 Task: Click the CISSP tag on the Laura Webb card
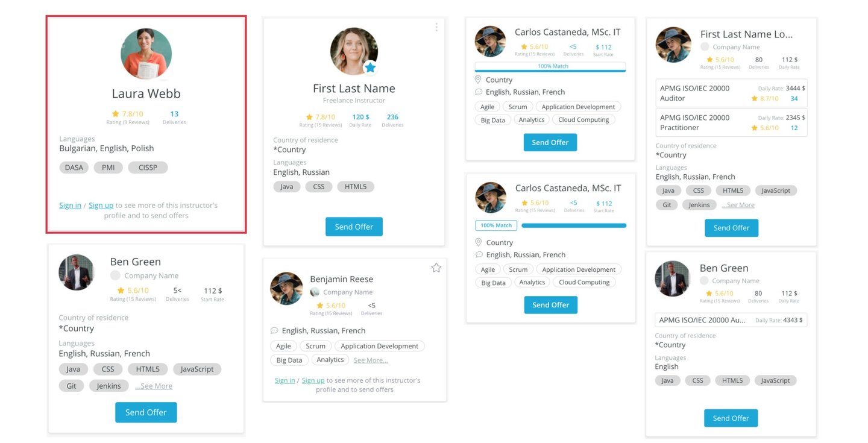pos(148,168)
